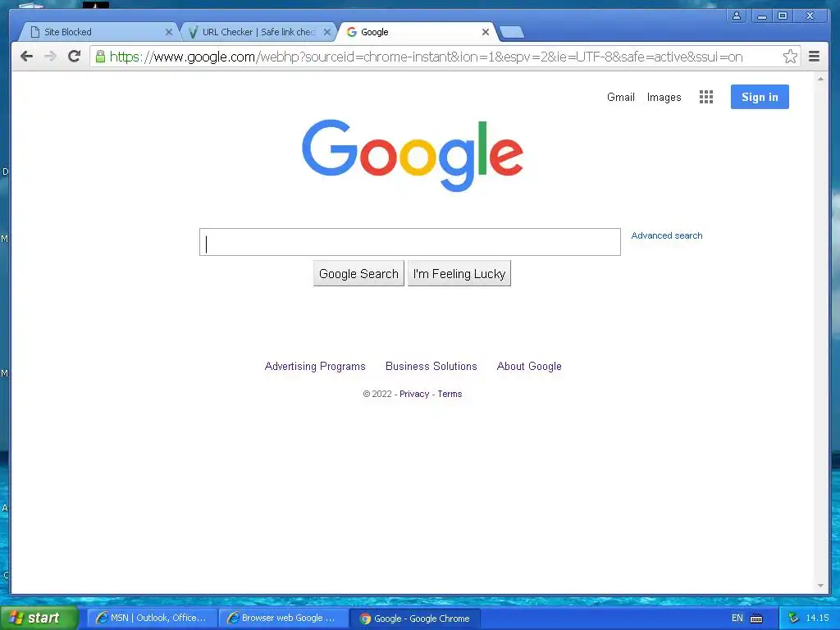Image resolution: width=840 pixels, height=630 pixels.
Task: Open the Privacy link
Action: (x=414, y=394)
